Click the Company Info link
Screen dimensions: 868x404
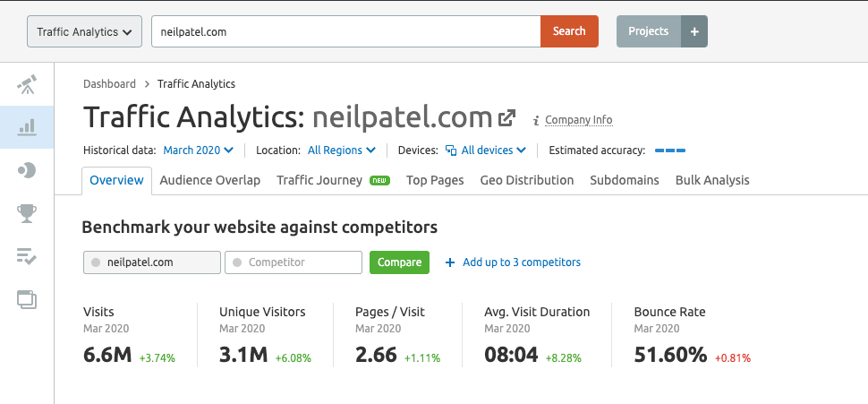coord(578,120)
